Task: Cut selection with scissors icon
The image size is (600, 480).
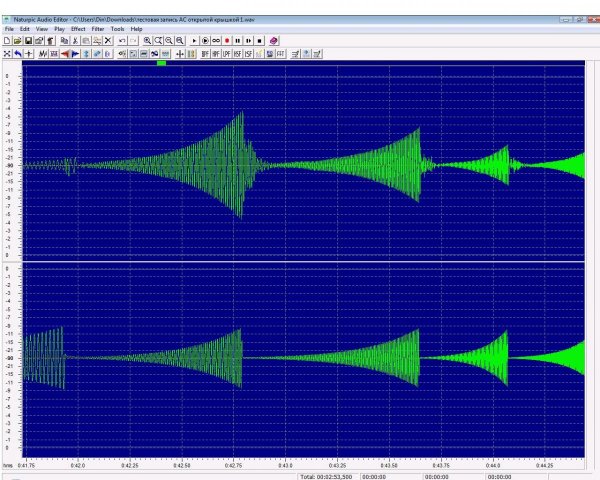Action: (x=75, y=41)
